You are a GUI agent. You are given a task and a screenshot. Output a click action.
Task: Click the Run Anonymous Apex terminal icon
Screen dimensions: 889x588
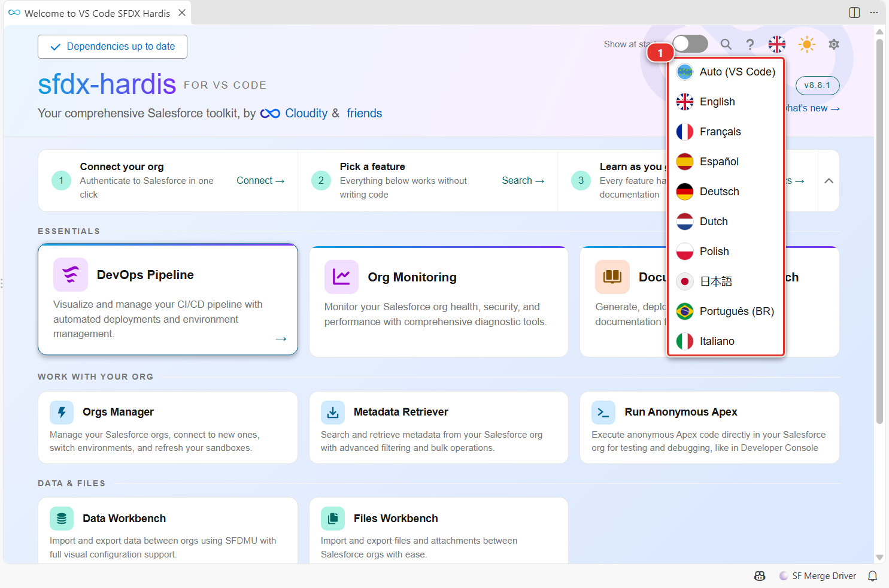coord(603,412)
